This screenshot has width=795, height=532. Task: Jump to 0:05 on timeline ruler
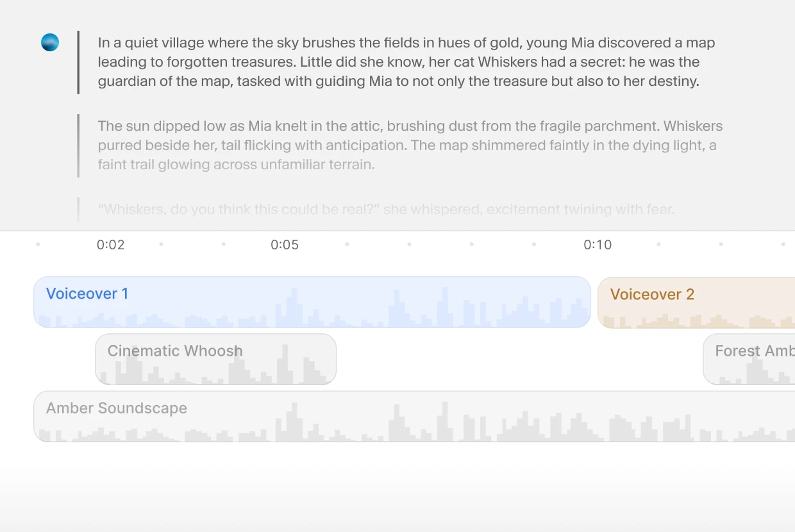click(285, 245)
